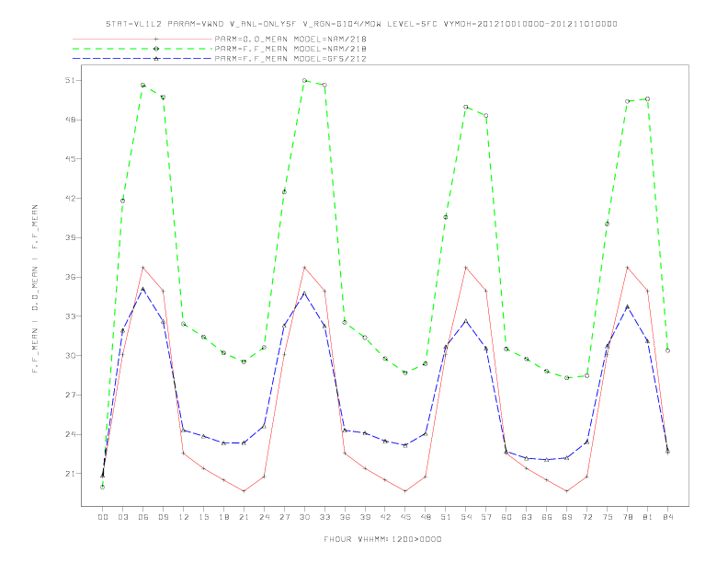728x563 pixels.
Task: Click x-axis forecast hour label 75
Action: coord(608,517)
